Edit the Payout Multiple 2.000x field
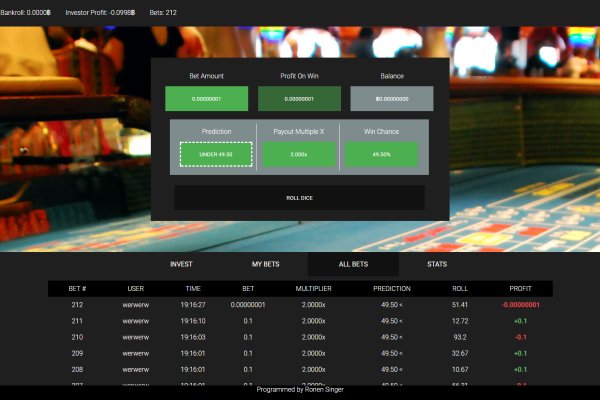Viewport: 600px width, 400px height. pos(299,154)
